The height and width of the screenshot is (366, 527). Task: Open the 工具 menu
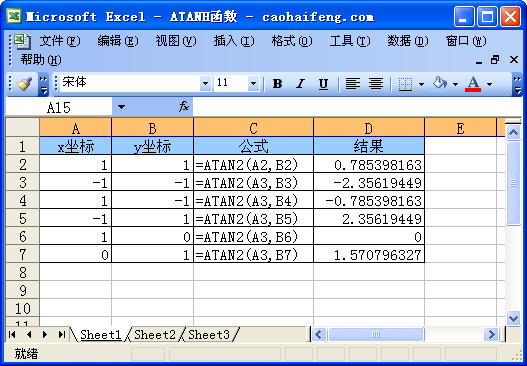click(350, 41)
